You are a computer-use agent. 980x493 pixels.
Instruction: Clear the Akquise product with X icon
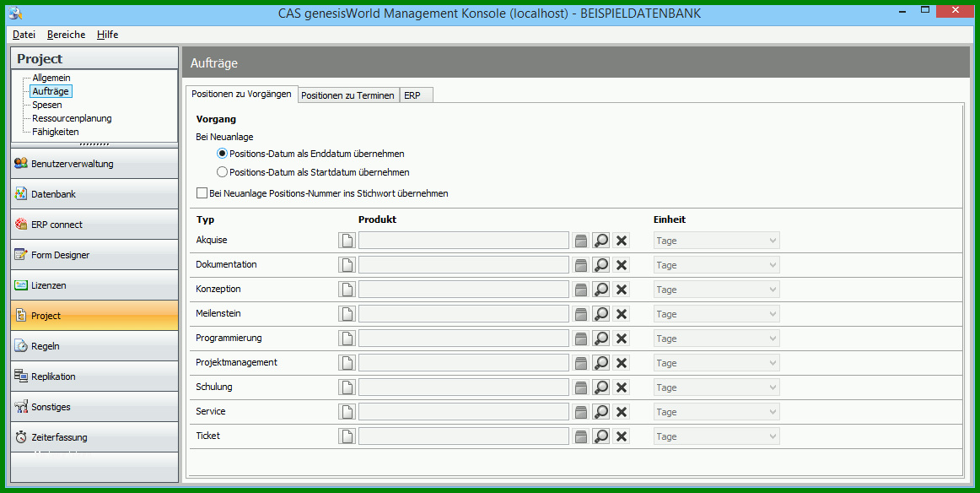coord(621,241)
